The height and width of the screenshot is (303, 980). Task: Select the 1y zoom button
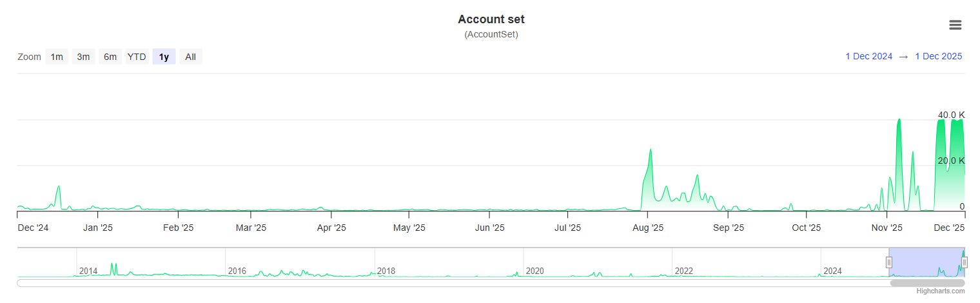pos(164,57)
